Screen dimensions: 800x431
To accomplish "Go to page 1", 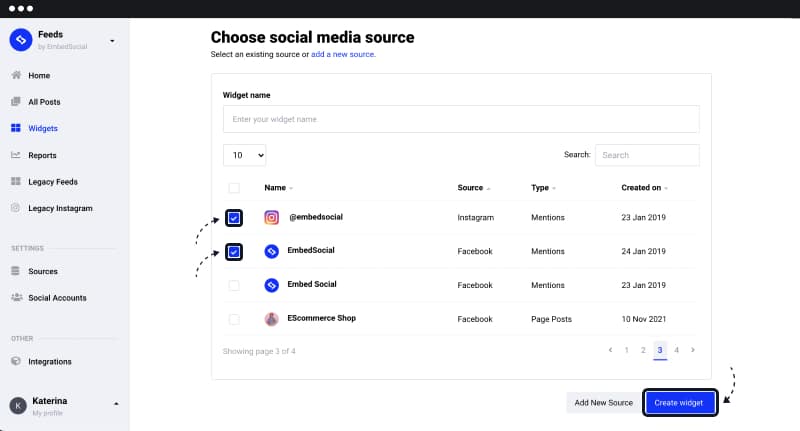I will point(627,350).
